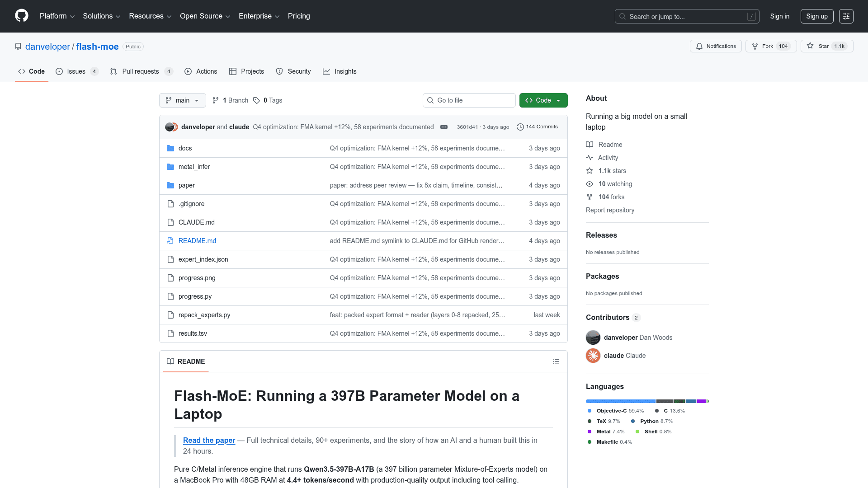
Task: Click the GitHub logo icon
Action: click(22, 16)
